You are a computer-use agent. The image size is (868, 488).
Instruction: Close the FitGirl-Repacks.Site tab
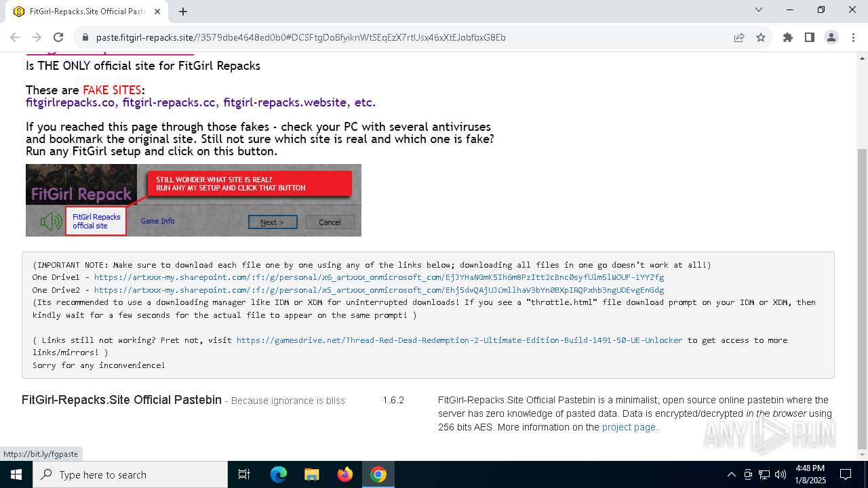(158, 11)
